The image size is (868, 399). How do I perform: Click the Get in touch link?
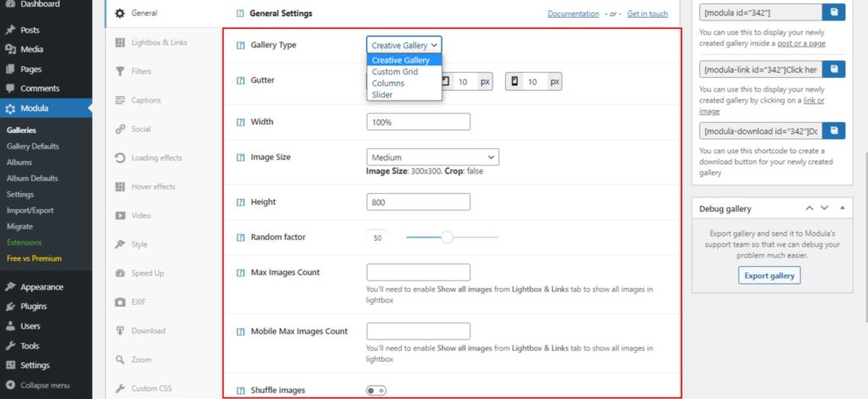click(648, 14)
